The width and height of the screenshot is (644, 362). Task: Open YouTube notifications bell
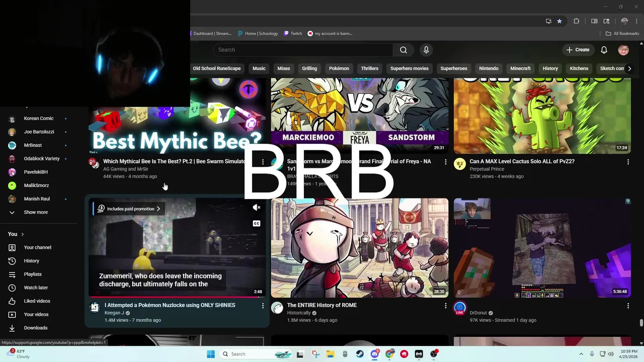[604, 50]
